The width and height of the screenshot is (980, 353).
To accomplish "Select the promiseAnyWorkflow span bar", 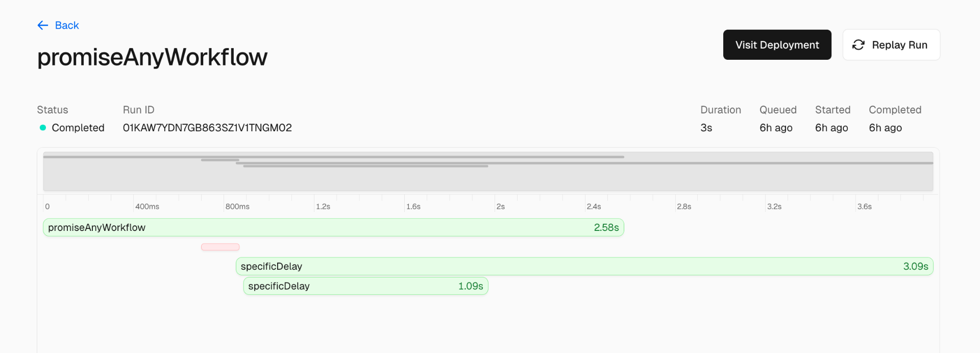I will pos(333,227).
